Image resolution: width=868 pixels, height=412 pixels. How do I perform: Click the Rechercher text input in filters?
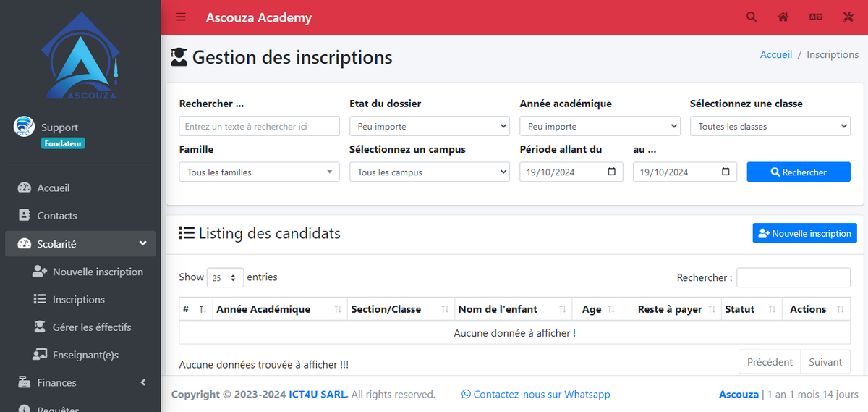259,126
